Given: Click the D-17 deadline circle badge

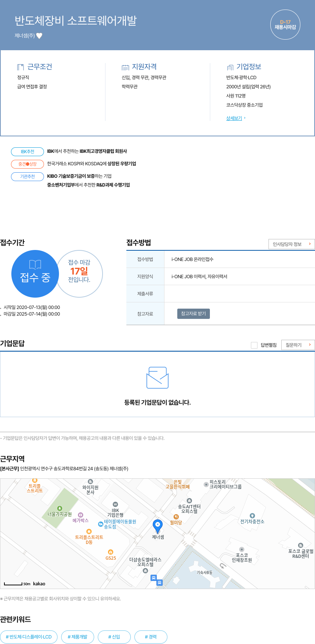Looking at the screenshot, I should pyautogui.click(x=285, y=25).
